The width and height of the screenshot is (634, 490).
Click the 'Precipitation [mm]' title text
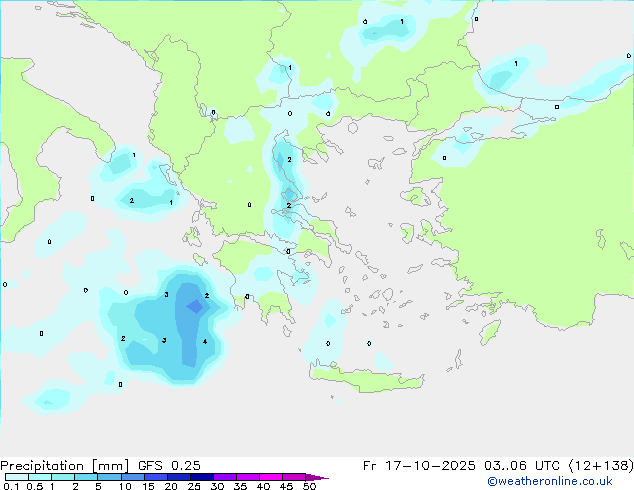click(x=65, y=466)
